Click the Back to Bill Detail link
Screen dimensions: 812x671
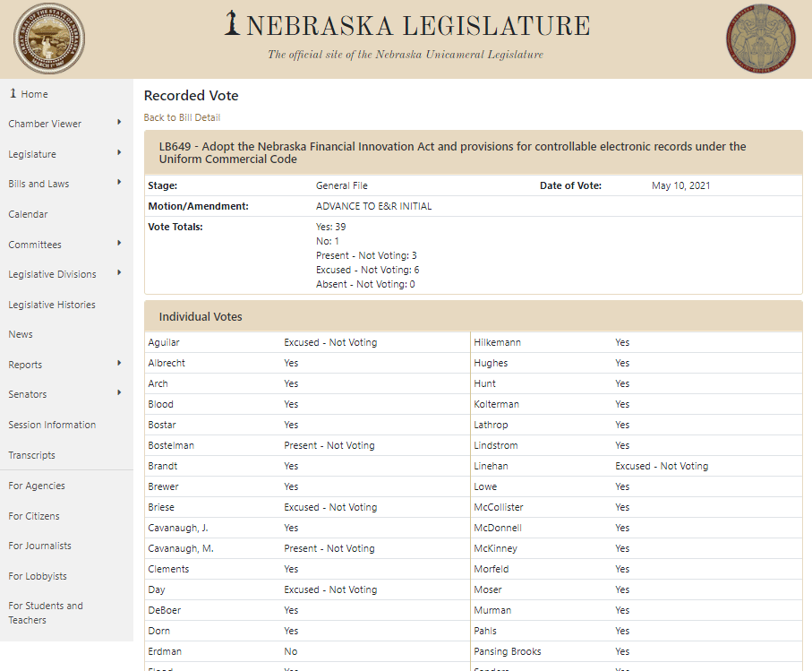[182, 117]
